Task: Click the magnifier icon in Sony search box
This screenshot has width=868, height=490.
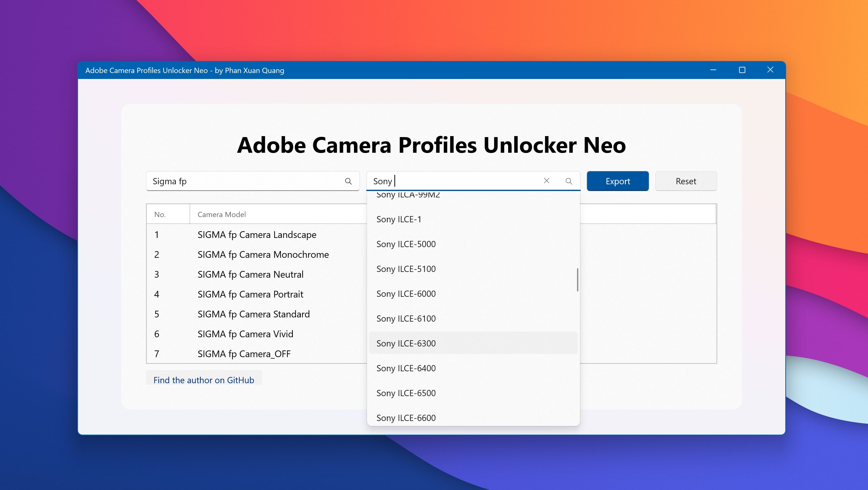Action: tap(568, 181)
